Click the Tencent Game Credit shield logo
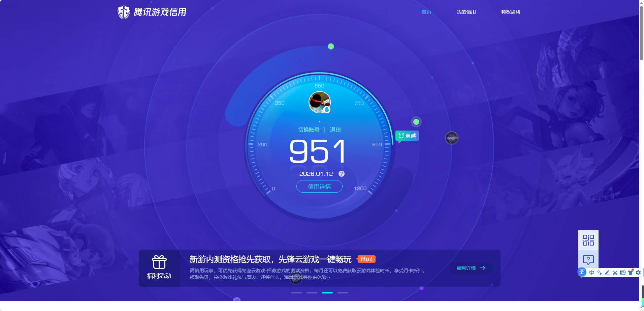 click(124, 12)
